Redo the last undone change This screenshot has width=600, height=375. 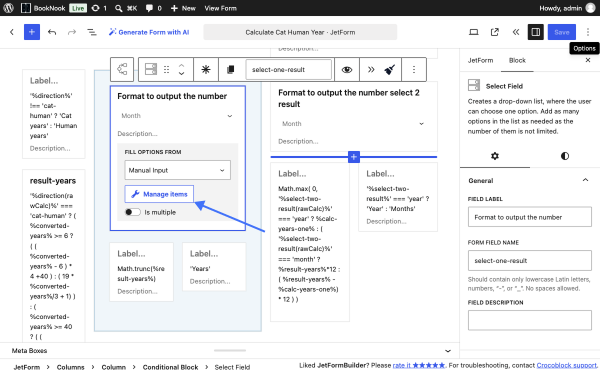(x=72, y=32)
